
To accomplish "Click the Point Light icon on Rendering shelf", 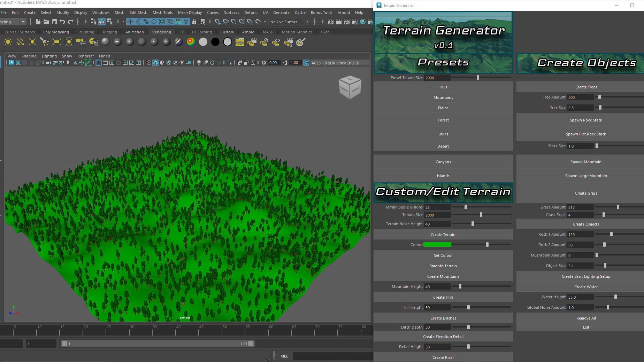I will 32,42.
